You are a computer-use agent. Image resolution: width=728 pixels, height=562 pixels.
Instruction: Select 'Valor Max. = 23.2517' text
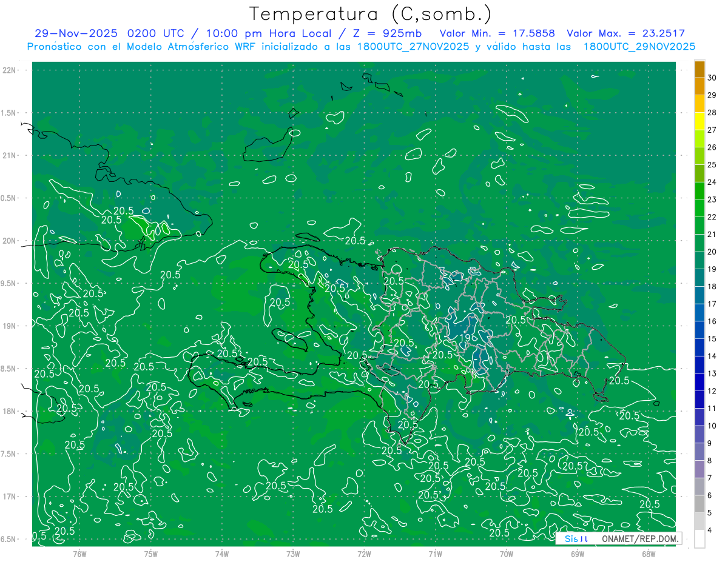click(626, 33)
